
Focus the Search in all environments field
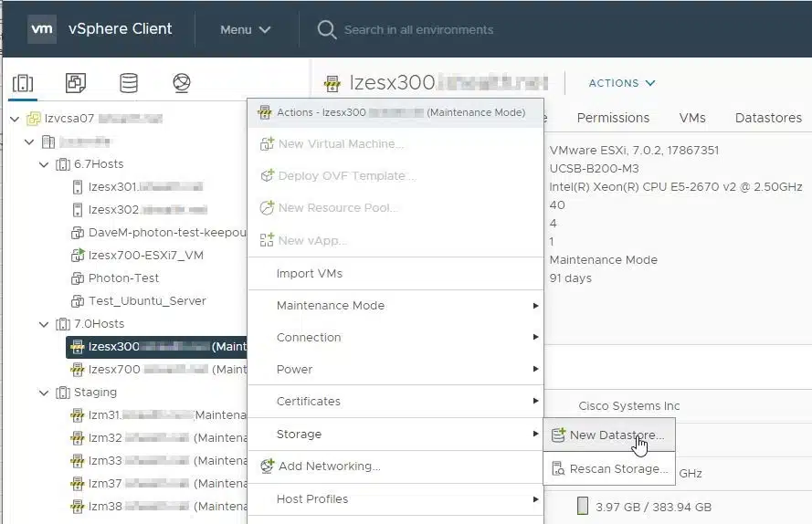418,30
